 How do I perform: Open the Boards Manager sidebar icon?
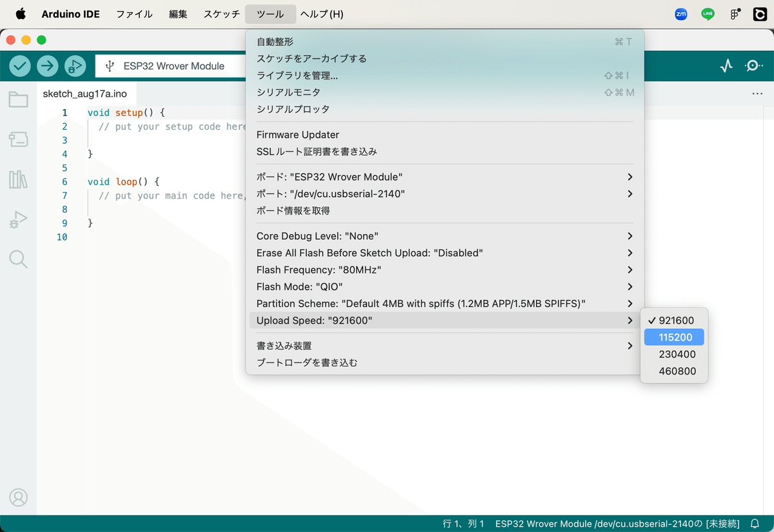[x=18, y=139]
